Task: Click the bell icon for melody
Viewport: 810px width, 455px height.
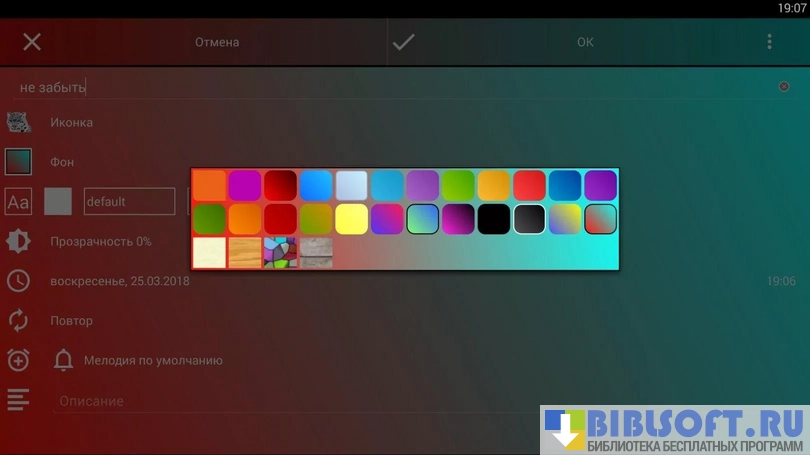Action: point(64,360)
